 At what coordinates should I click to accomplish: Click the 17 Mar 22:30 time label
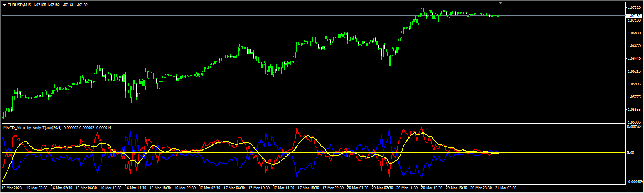pos(333,188)
